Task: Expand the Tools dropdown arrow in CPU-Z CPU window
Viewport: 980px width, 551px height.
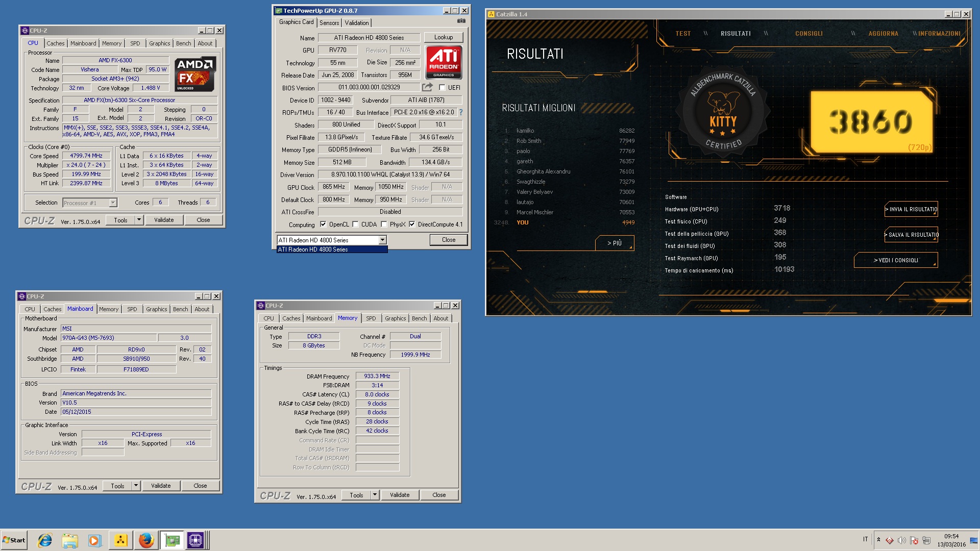Action: pos(139,220)
